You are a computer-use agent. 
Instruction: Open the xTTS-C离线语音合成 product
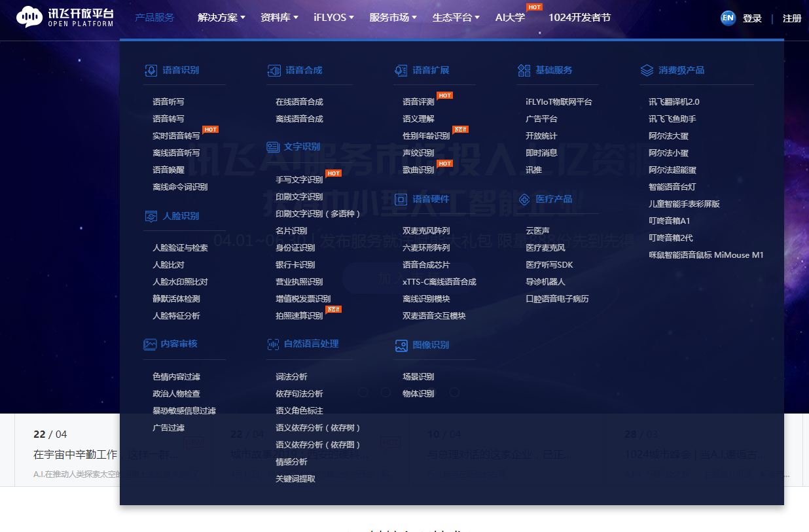439,282
